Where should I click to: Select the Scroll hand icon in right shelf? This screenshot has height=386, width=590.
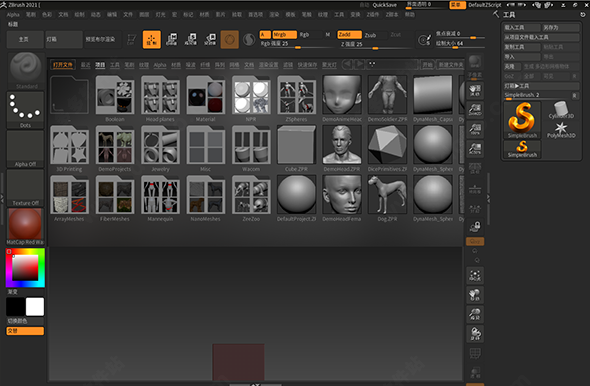click(x=475, y=90)
